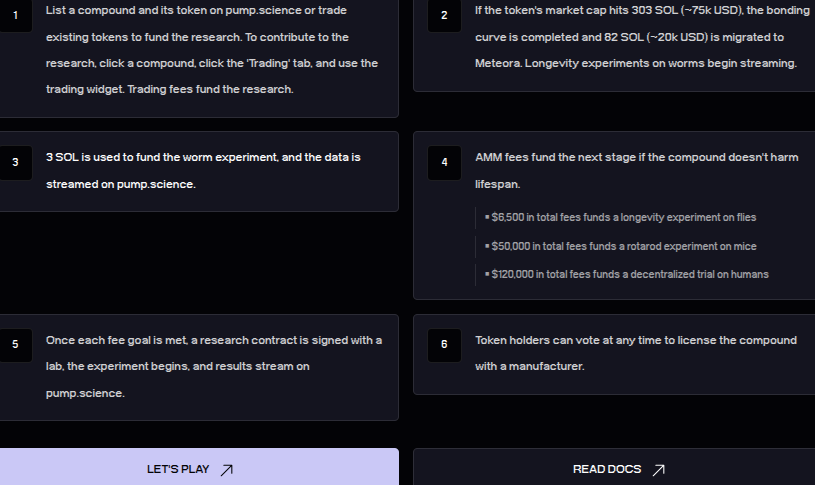Select the step 2 number badge
This screenshot has height=485, width=815.
point(444,16)
